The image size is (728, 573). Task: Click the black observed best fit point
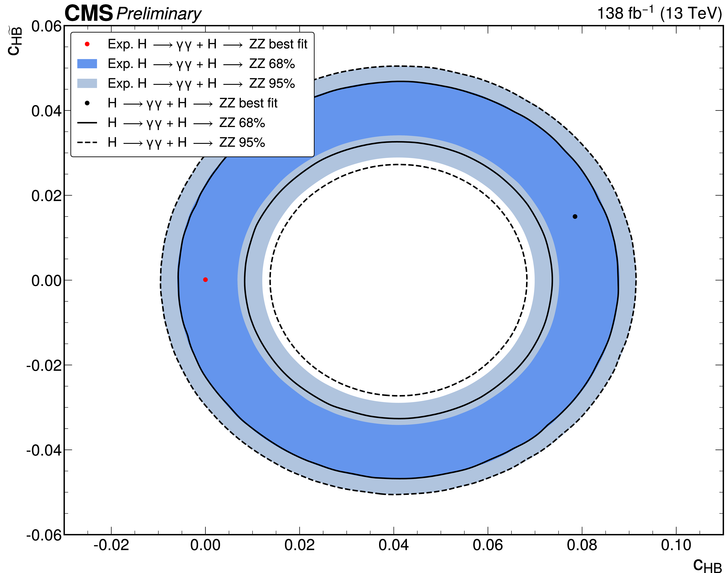[x=575, y=216]
